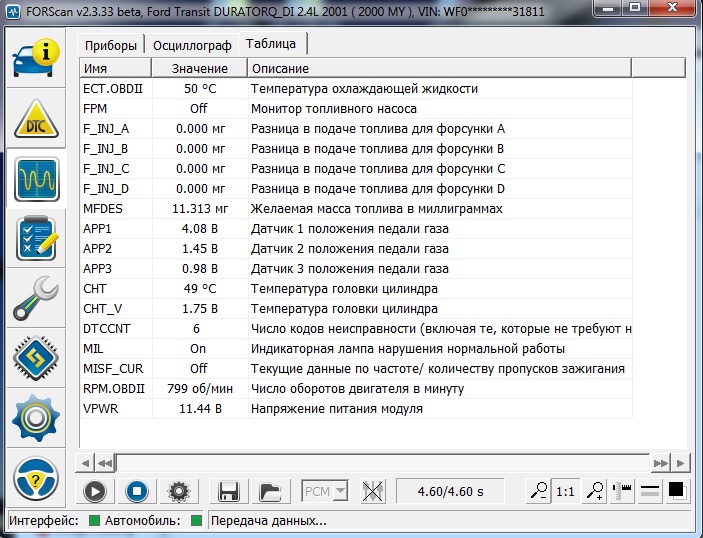Save log with floppy disk icon

[x=228, y=491]
